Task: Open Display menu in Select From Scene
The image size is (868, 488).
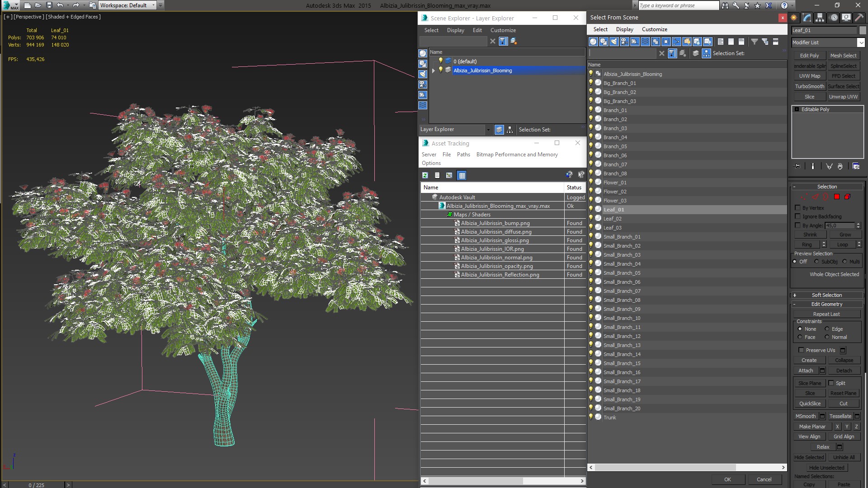Action: [x=624, y=29]
